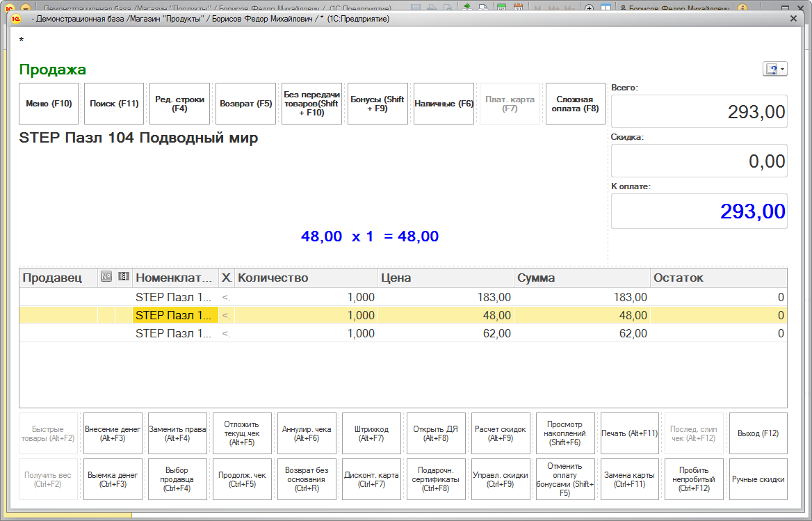The height and width of the screenshot is (521, 812).
Task: Click the Количество column header
Action: (305, 278)
